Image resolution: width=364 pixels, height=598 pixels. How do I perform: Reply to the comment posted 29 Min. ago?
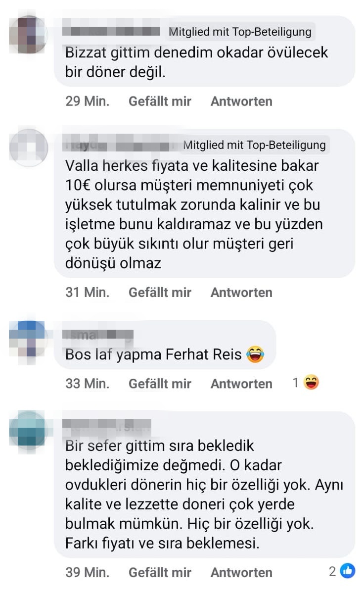(241, 101)
